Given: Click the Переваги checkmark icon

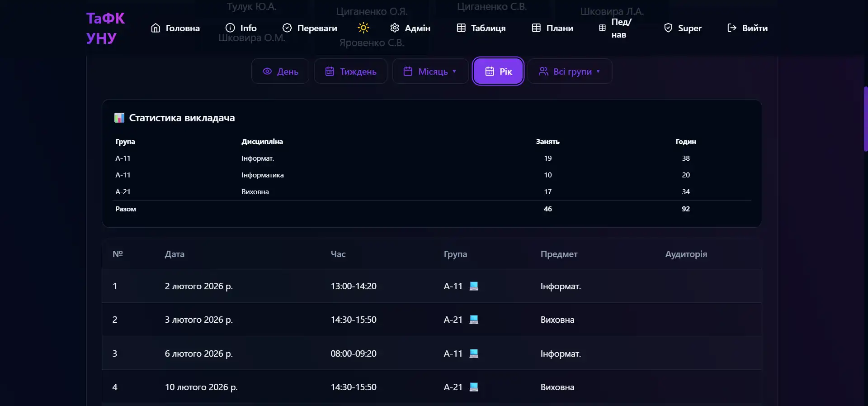Looking at the screenshot, I should click(287, 28).
